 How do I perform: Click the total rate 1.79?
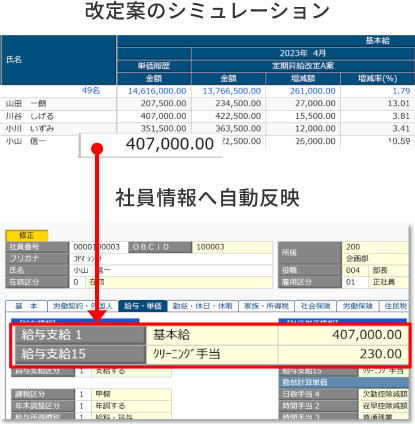click(401, 91)
